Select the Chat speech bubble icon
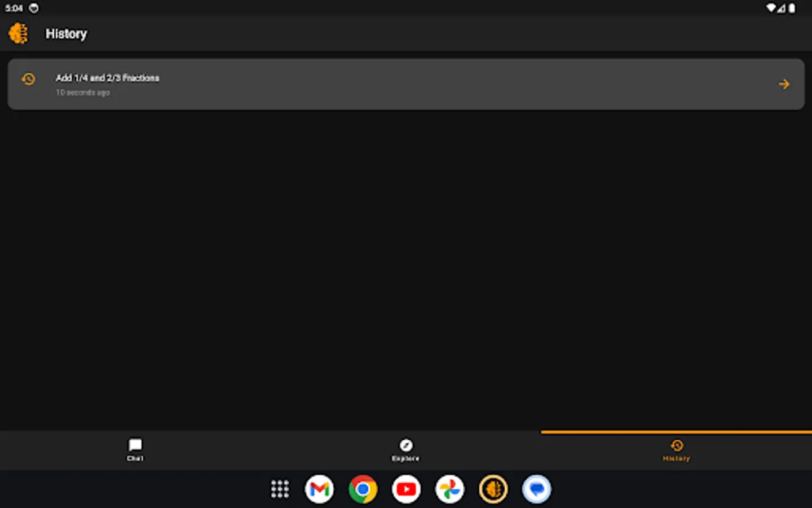This screenshot has height=508, width=812. pos(135,445)
